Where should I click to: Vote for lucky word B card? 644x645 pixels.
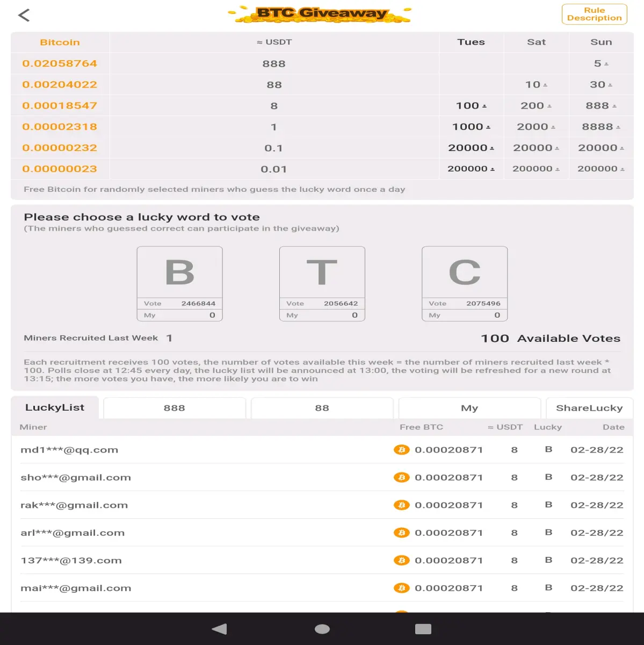[x=179, y=284]
